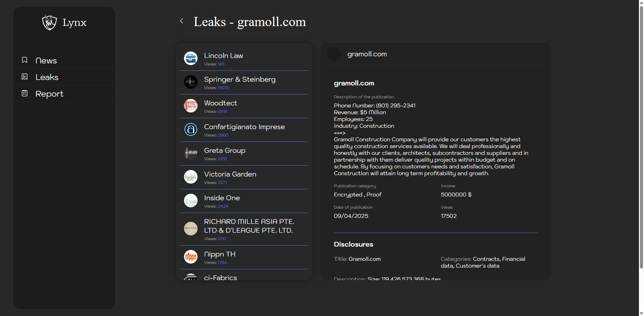The height and width of the screenshot is (316, 644).
Task: Open the RICHARD MILLE ASIA PTE. LTD entry
Action: pyautogui.click(x=249, y=226)
